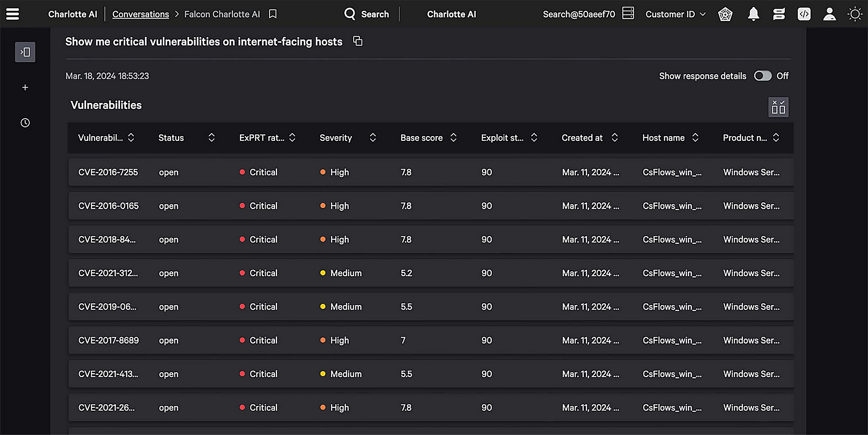The image size is (868, 435).
Task: Click prompt about critical vulnerabilities on internet-facing hosts
Action: tap(204, 42)
